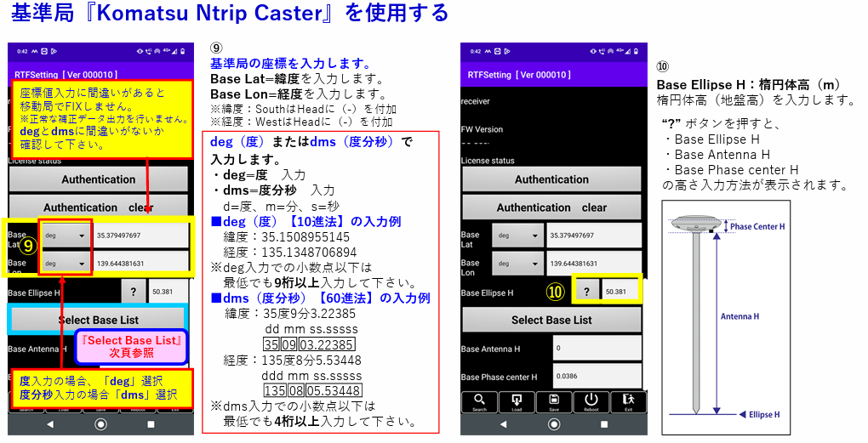Click Base Ellipse H field 50.381 on right phone

pyautogui.click(x=621, y=292)
